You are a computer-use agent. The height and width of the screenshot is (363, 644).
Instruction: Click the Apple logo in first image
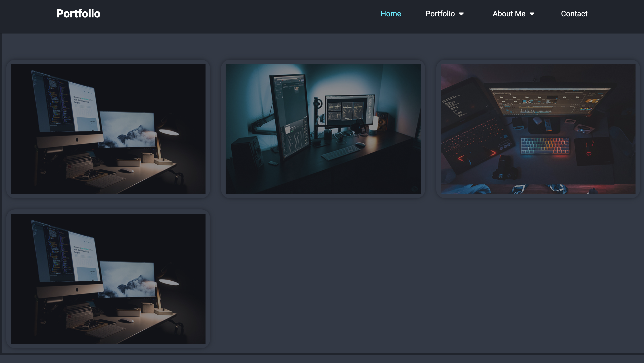click(x=77, y=140)
